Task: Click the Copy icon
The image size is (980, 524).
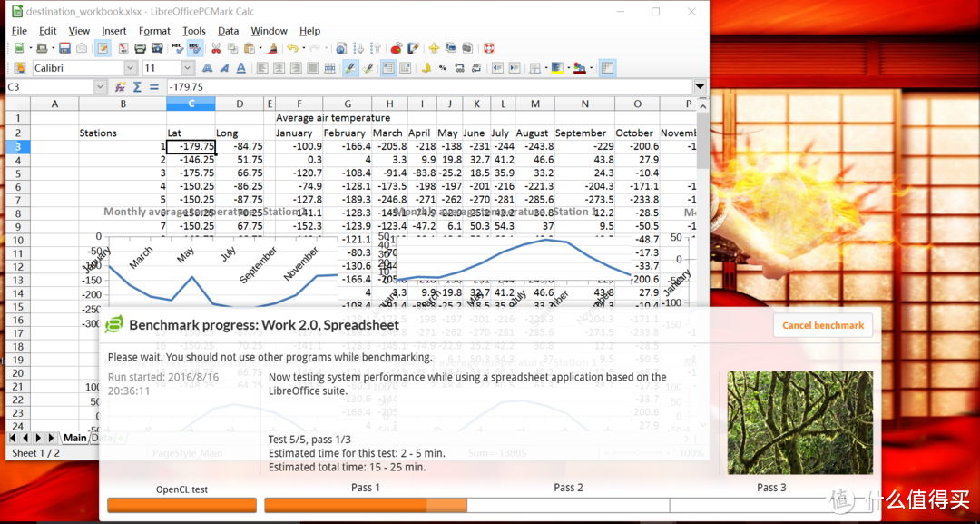Action: (232, 48)
